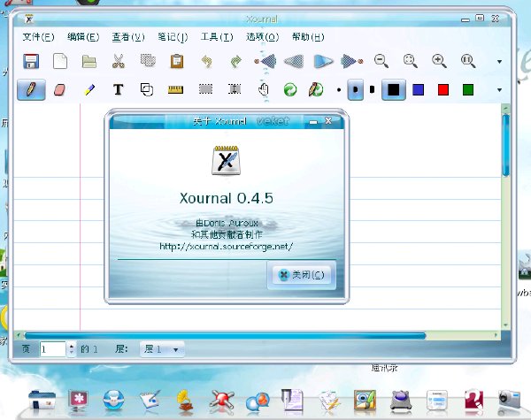Choose rectangle region selection tool
This screenshot has width=531, height=420.
(x=205, y=89)
